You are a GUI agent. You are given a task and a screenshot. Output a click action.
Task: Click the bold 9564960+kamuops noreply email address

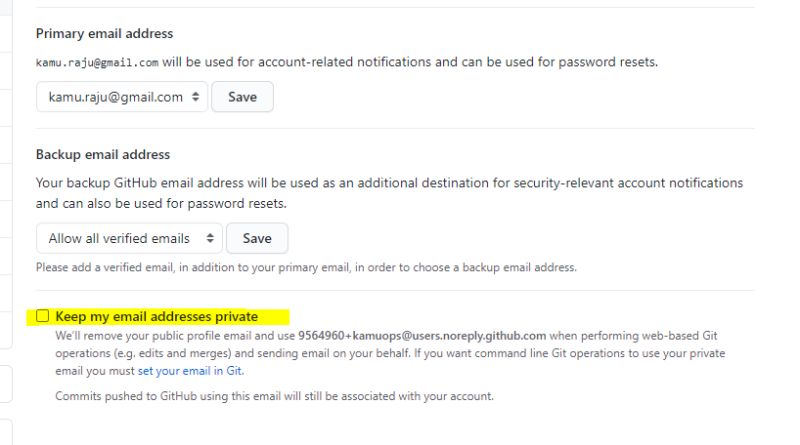coord(422,336)
